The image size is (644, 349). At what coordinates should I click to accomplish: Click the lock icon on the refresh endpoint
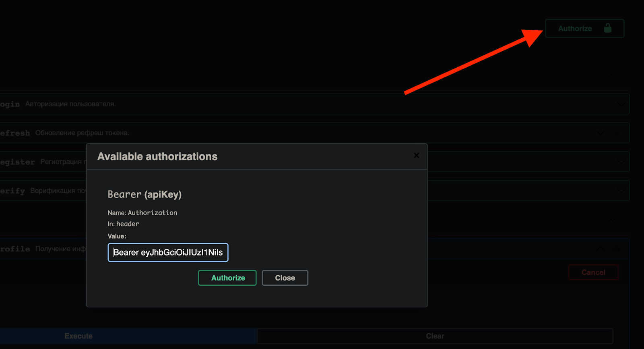click(616, 133)
